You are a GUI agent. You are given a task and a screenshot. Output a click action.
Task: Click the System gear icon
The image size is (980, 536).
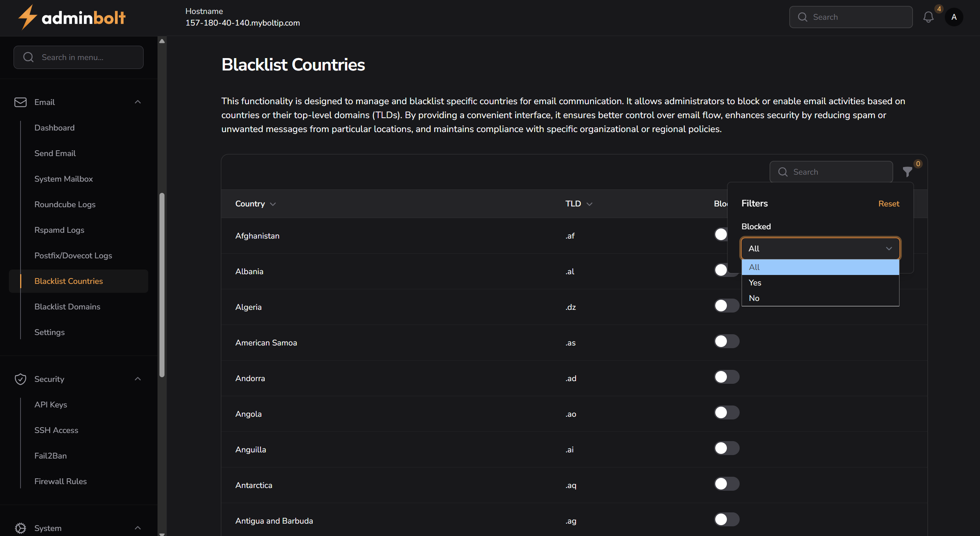tap(21, 528)
